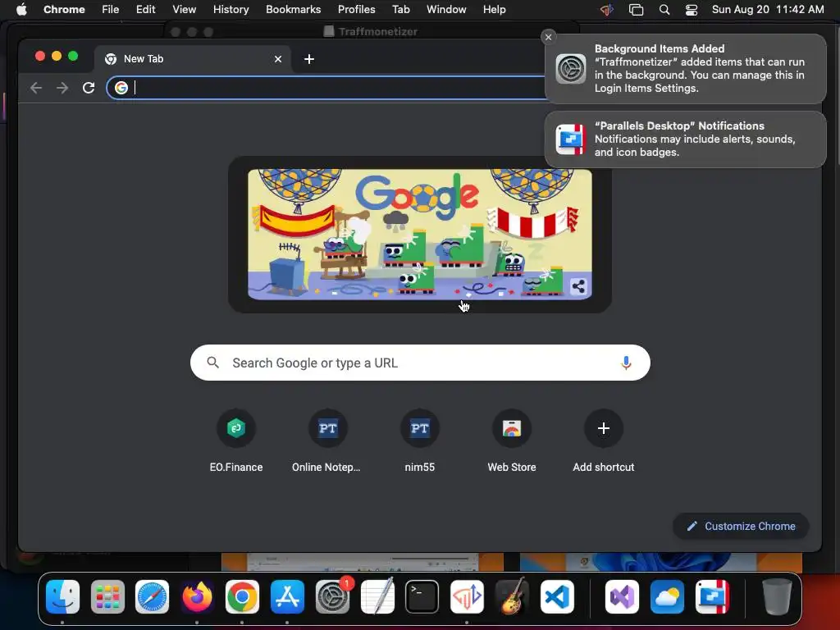The height and width of the screenshot is (630, 840).
Task: Click the Chrome forward arrow
Action: click(x=62, y=87)
